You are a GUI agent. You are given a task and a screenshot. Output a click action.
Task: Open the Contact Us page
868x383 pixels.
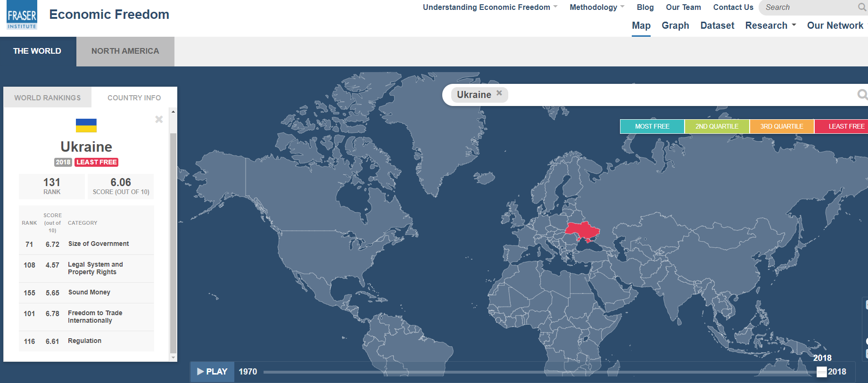click(x=733, y=7)
